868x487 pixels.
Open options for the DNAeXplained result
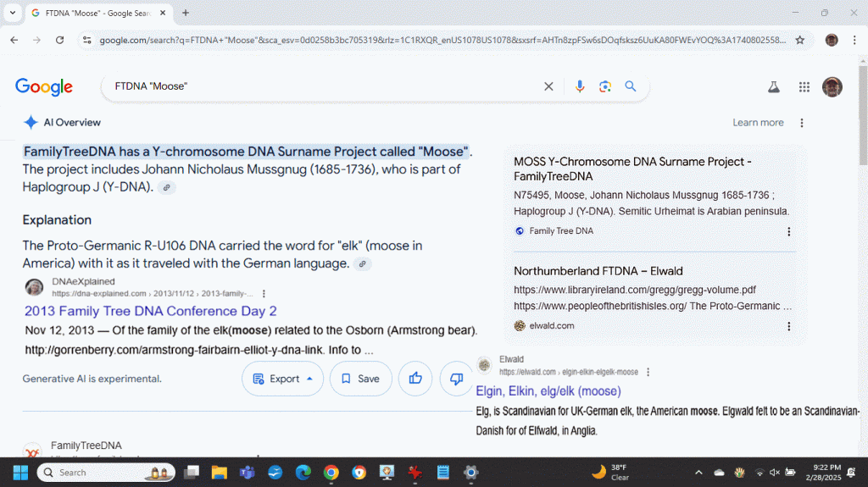(x=264, y=294)
